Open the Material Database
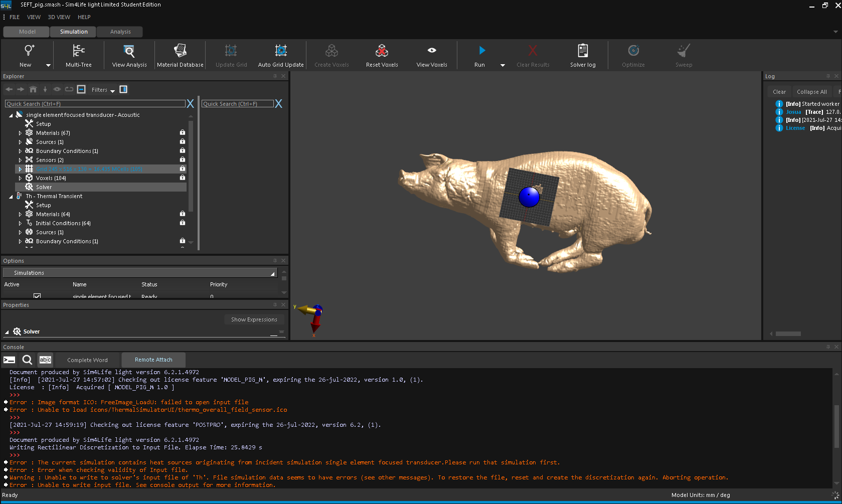The image size is (842, 504). point(180,55)
